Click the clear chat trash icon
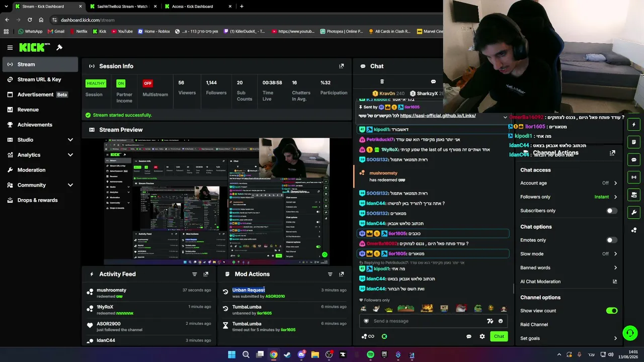644x362 pixels. coord(382,81)
